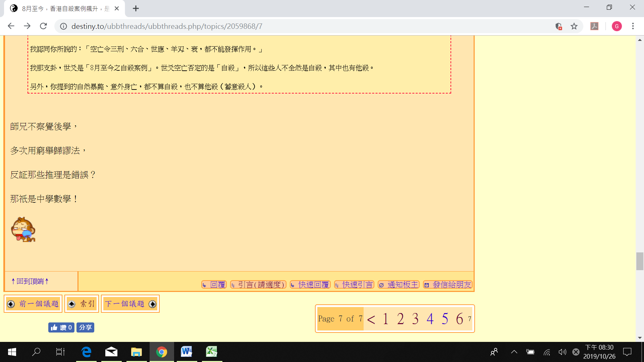The width and height of the screenshot is (644, 362).
Task: Click the 讚 like button
Action: pos(61,327)
